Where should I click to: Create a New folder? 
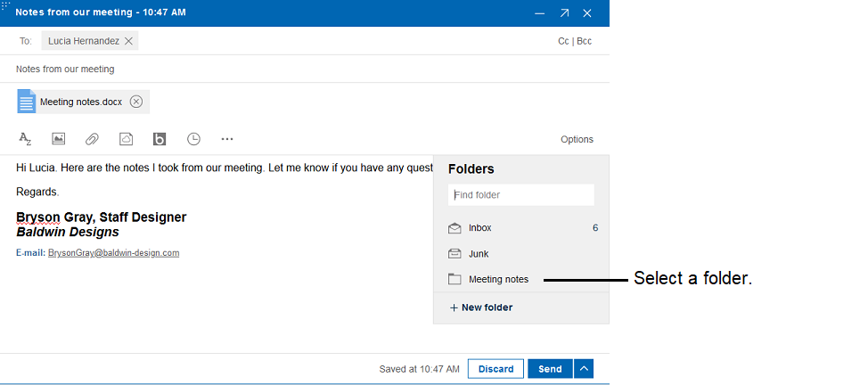point(481,307)
